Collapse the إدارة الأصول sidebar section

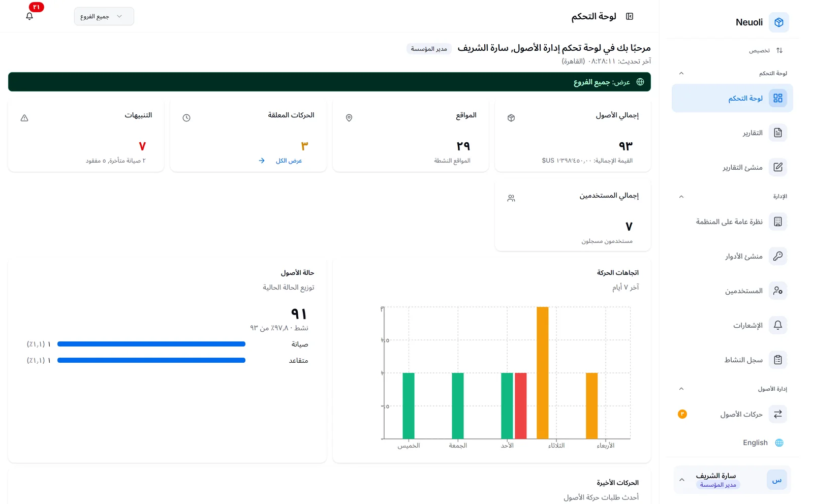[x=681, y=389]
